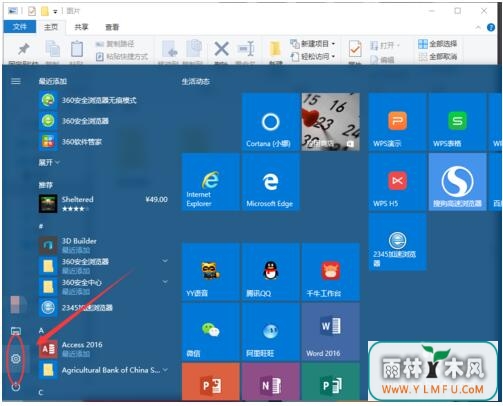The image size is (503, 406).
Task: Click the Delete X icon in Explorer ribbon
Action: click(x=221, y=49)
